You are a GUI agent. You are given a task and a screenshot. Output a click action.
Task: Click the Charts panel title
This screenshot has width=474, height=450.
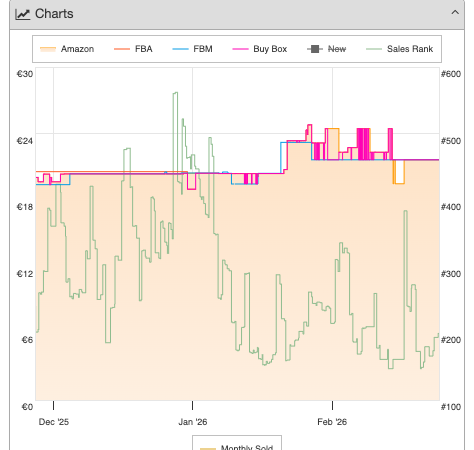[x=54, y=14]
